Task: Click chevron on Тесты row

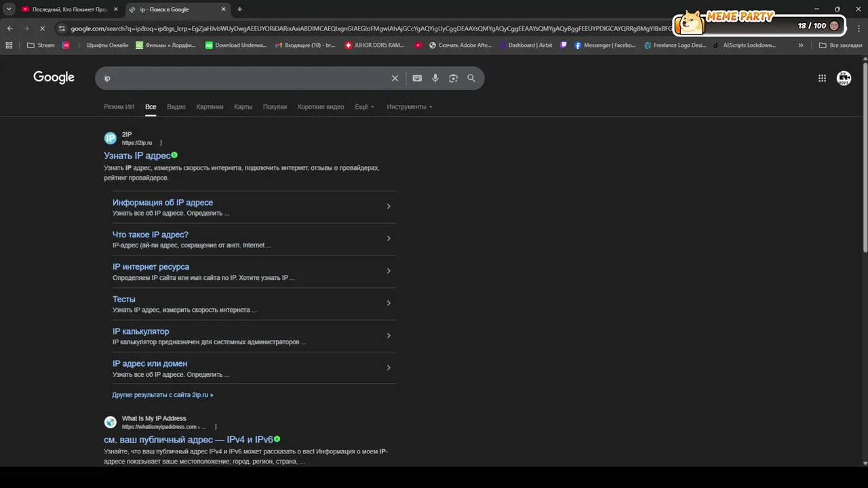Action: coord(388,303)
